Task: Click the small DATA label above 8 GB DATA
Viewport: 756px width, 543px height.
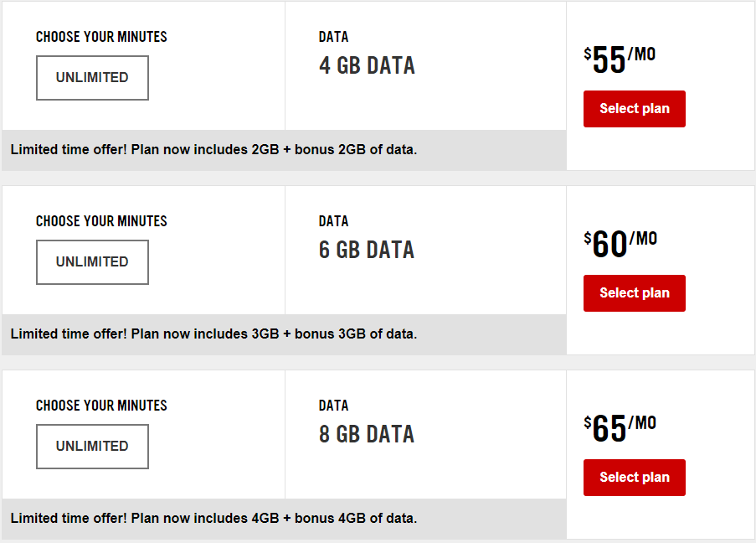Action: tap(333, 406)
